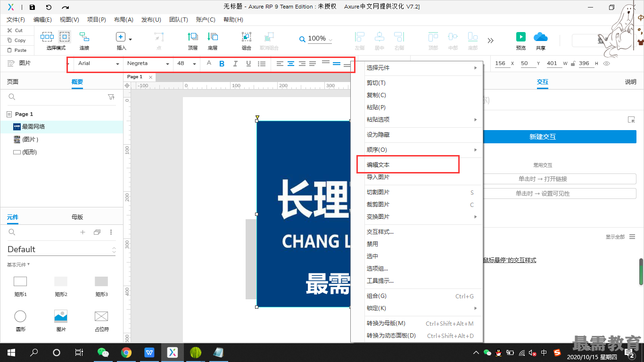Bring widget to front with 顶层

pyautogui.click(x=193, y=37)
